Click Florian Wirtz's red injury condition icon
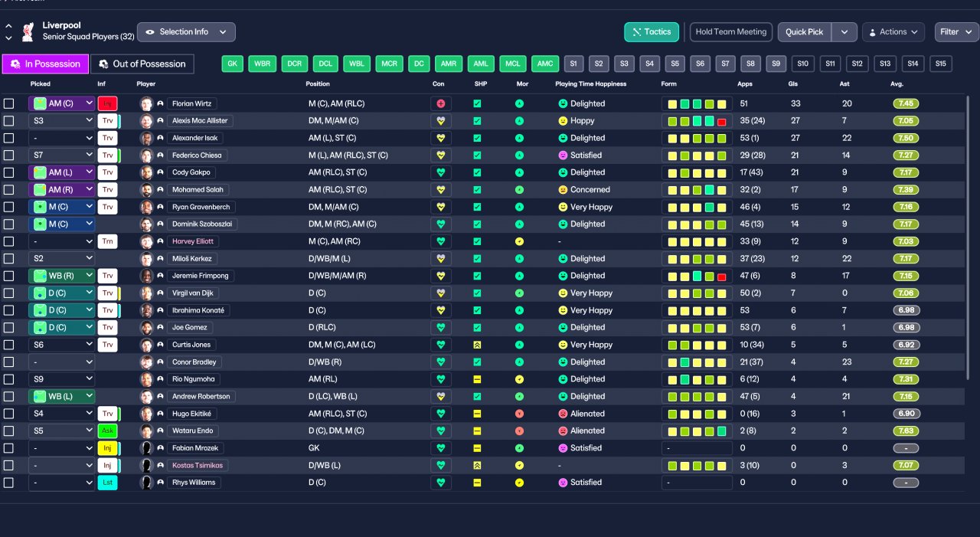The image size is (980, 537). tap(440, 103)
